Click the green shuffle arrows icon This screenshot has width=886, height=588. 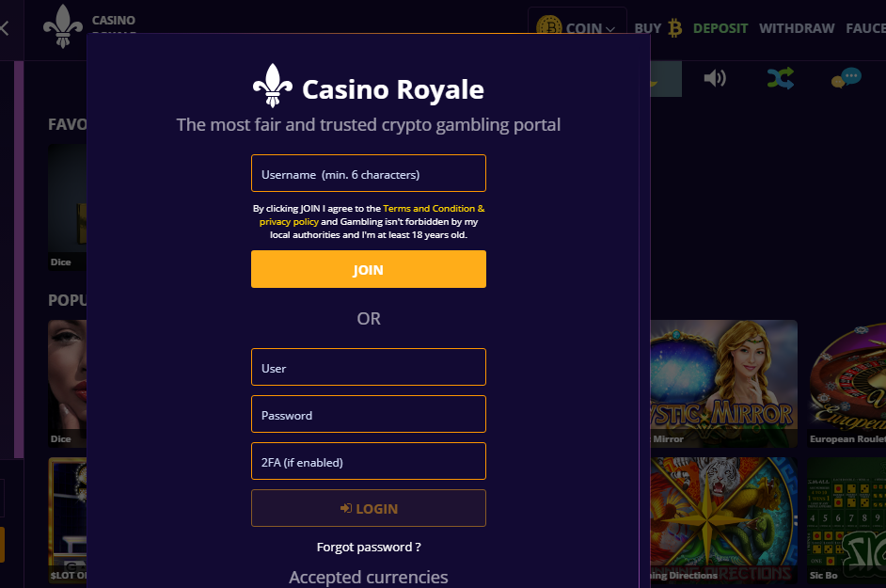(781, 78)
